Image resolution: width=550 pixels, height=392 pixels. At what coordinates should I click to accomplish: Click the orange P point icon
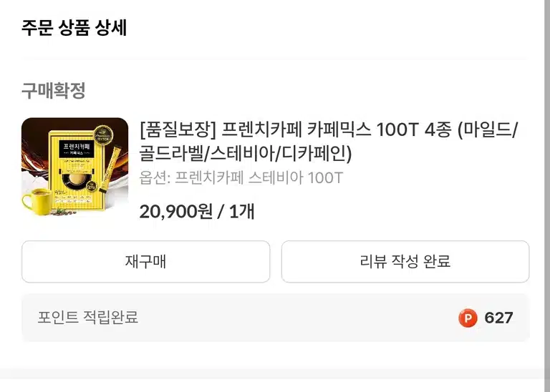click(x=468, y=318)
